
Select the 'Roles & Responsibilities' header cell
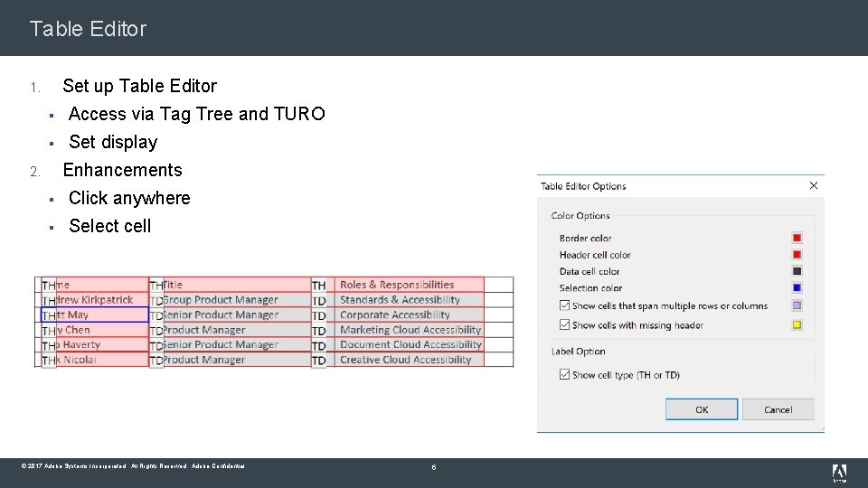point(409,285)
